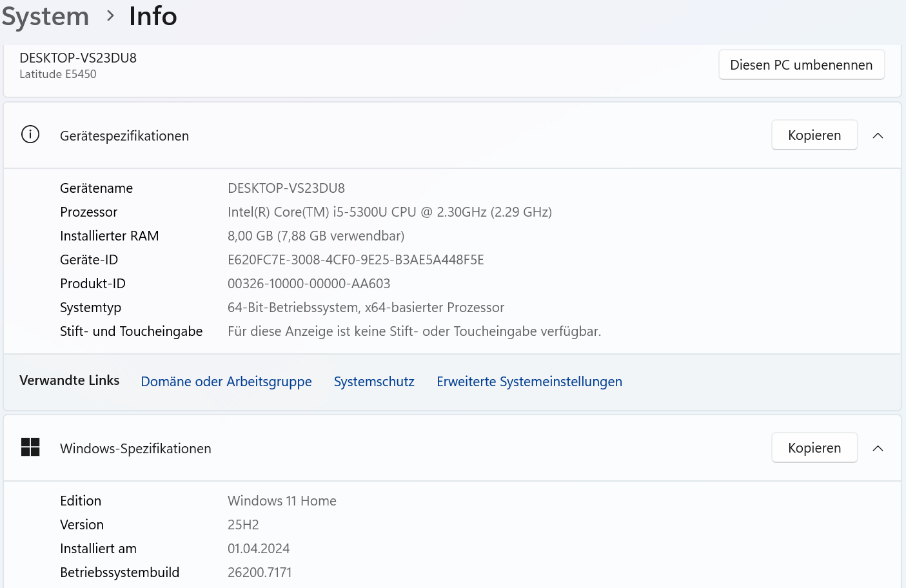Open Erweiterte Systemeinstellungen link
This screenshot has height=588, width=906.
pos(529,382)
